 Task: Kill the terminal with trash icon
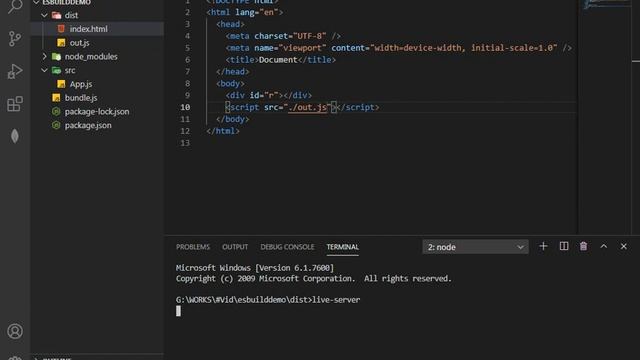[x=584, y=247]
